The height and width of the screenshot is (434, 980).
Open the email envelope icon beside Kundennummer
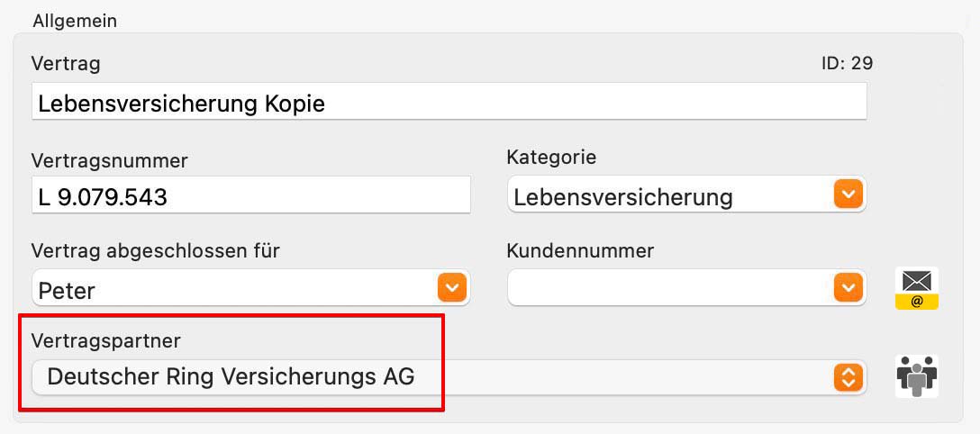[x=917, y=288]
